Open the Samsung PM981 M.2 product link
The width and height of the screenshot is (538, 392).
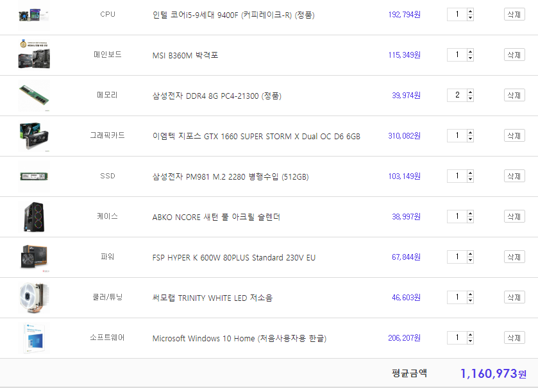[230, 176]
